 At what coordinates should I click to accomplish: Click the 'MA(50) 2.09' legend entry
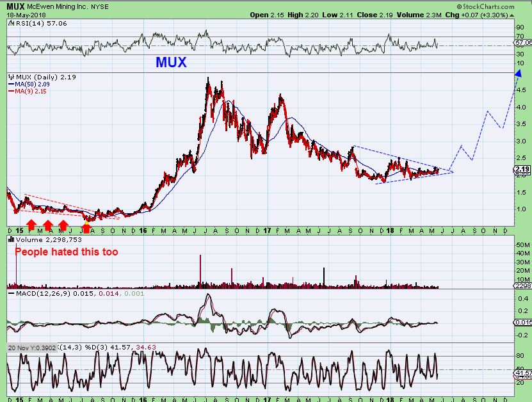click(29, 84)
